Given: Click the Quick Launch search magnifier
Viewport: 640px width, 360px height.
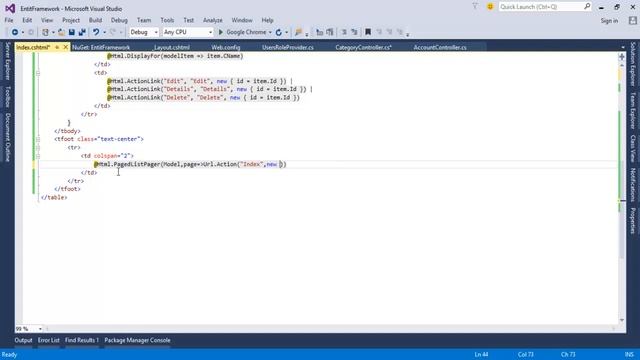Looking at the screenshot, I should coord(587,6).
